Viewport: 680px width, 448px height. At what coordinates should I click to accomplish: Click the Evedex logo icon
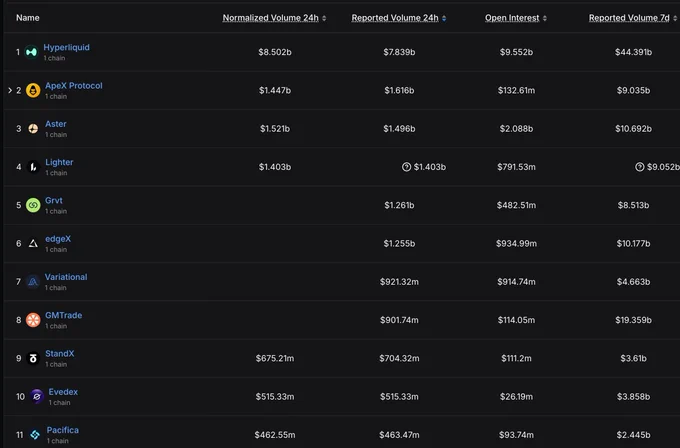tap(37, 396)
